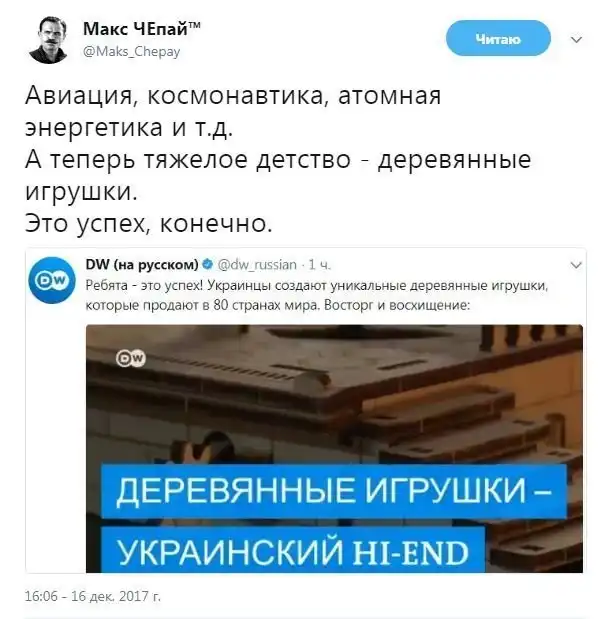Click Макс ЧЕпай profile avatar
This screenshot has width=615, height=619.
(49, 40)
